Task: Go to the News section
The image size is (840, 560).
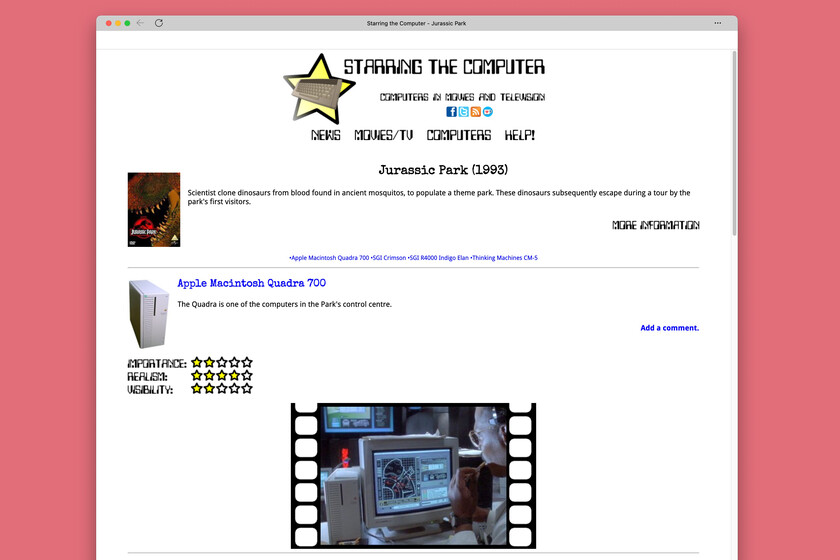Action: pos(326,135)
